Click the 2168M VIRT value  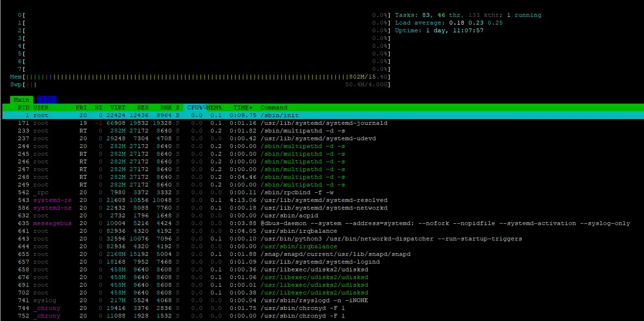point(116,254)
